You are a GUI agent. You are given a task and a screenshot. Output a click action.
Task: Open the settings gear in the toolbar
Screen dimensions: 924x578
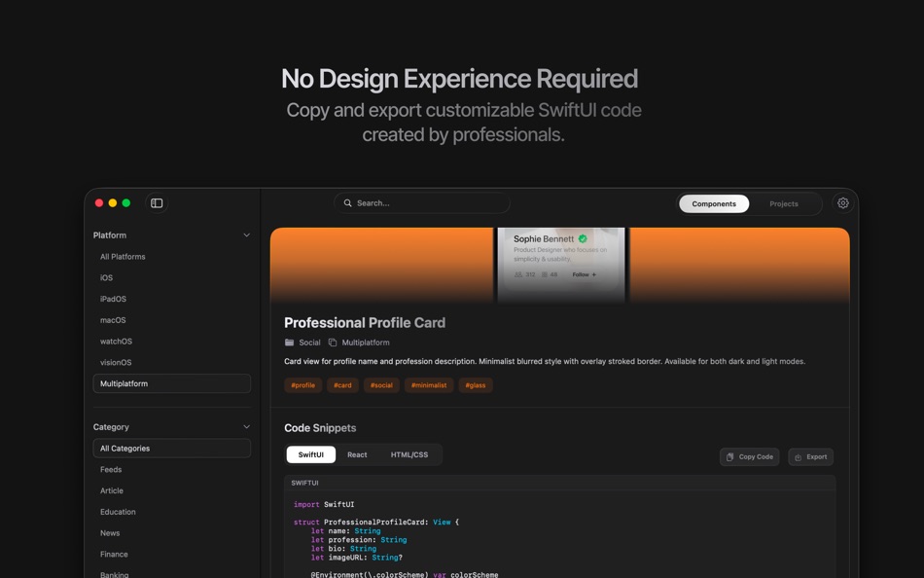pos(842,202)
